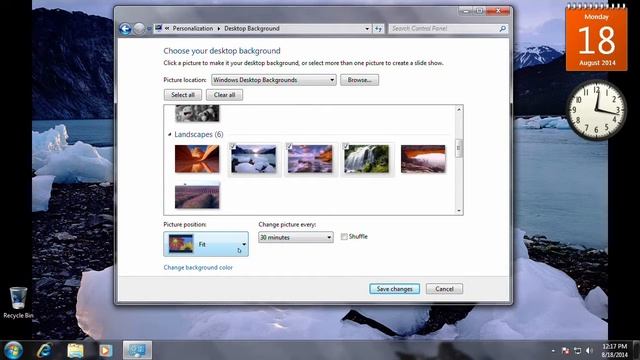
Task: Click the taskbar clock showing 12:17 PM
Action: click(614, 350)
